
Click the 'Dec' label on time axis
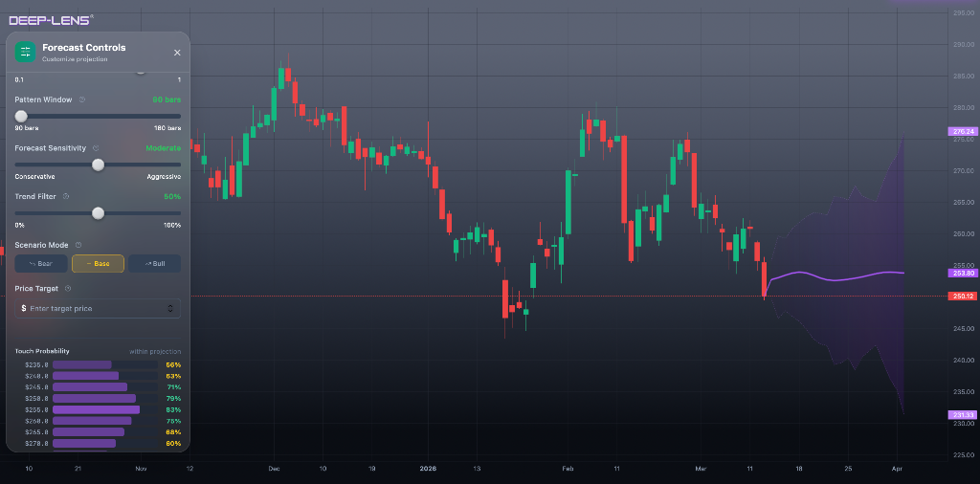273,468
